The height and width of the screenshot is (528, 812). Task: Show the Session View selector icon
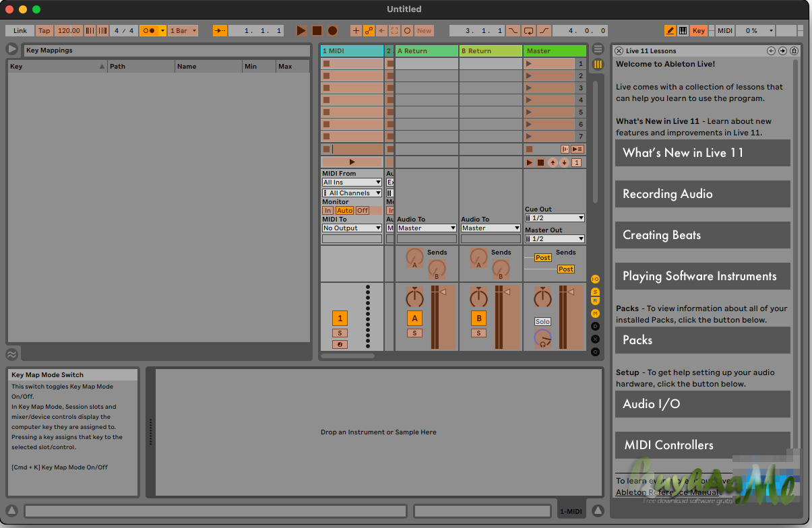point(598,65)
